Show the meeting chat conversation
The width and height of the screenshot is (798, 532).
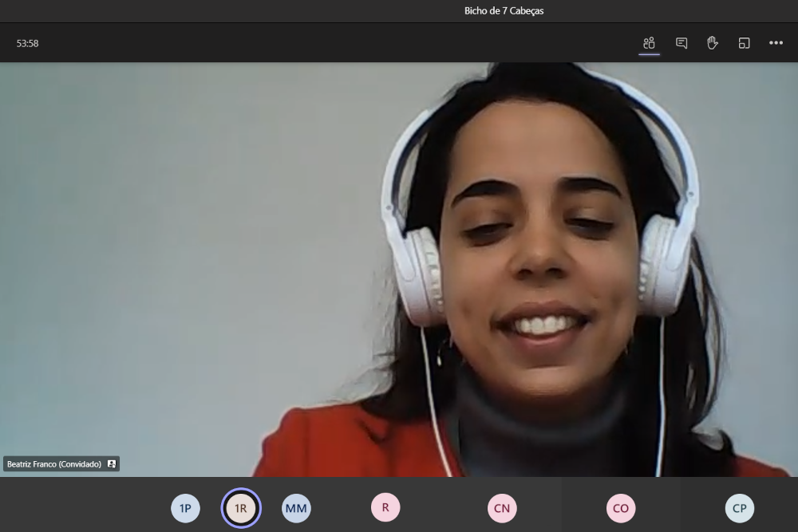[x=681, y=43]
